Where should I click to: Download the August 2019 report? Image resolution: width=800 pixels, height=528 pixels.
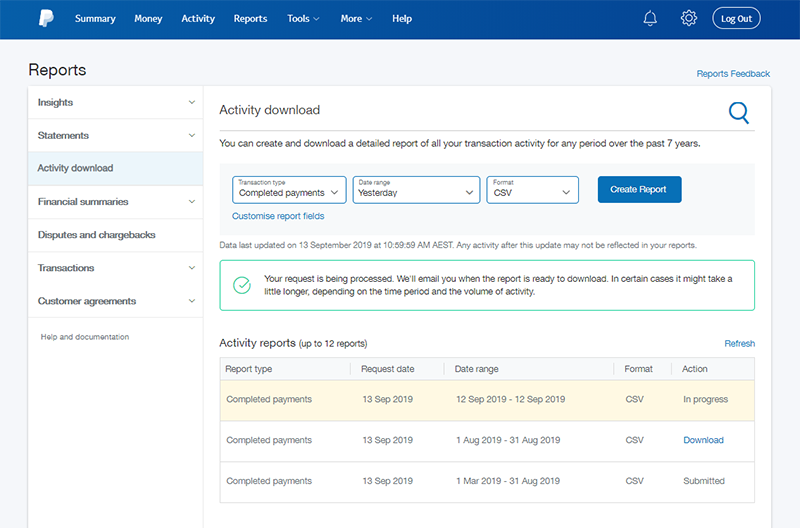[703, 440]
